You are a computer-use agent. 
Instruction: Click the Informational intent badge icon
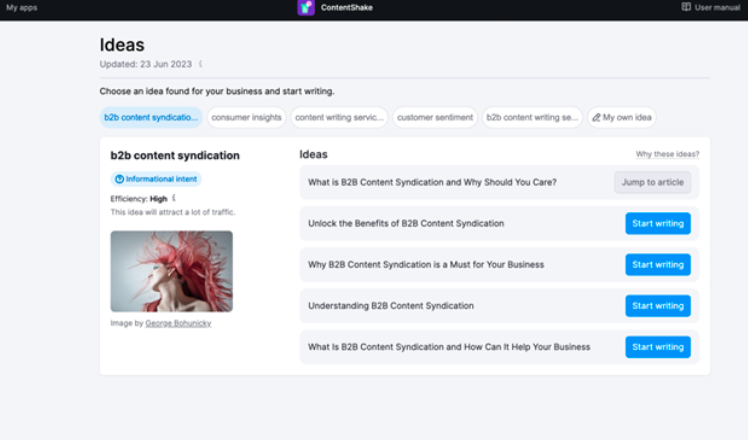120,179
